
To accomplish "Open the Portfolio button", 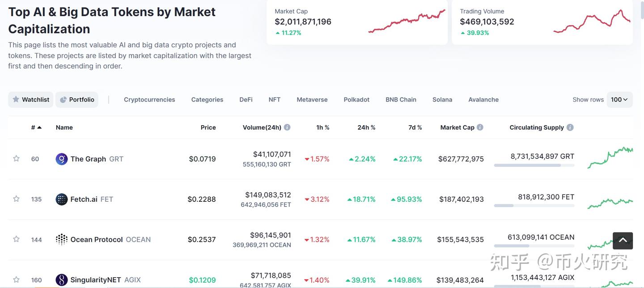I will (77, 100).
